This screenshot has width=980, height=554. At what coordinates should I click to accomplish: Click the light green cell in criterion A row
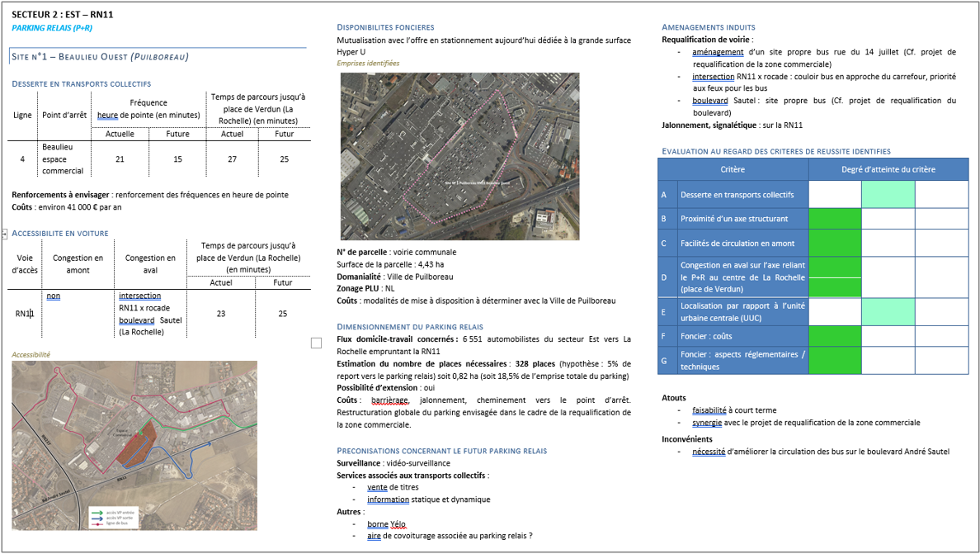[x=888, y=195]
